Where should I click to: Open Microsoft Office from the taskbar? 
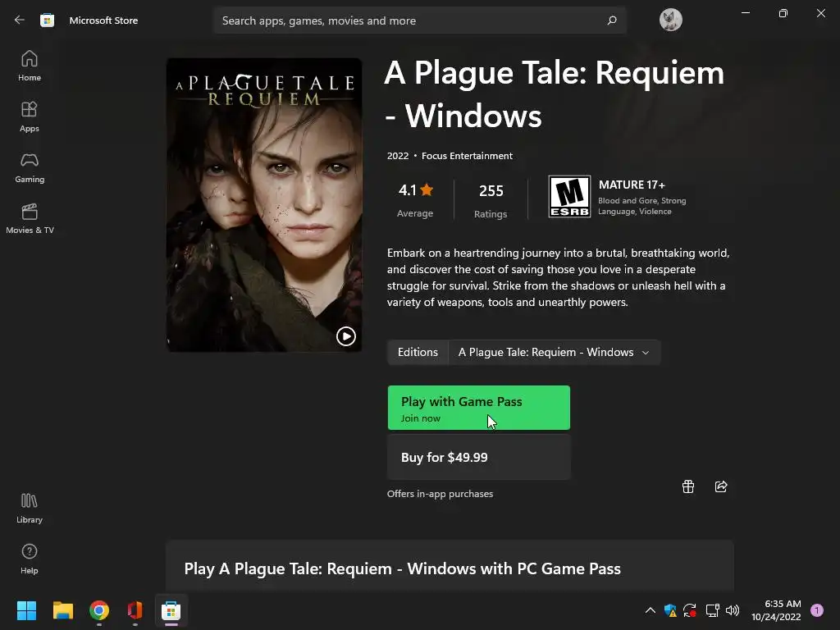coord(135,610)
